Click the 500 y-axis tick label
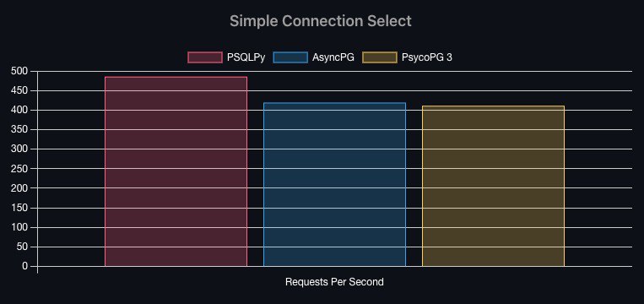Image resolution: width=644 pixels, height=304 pixels. pos(19,71)
